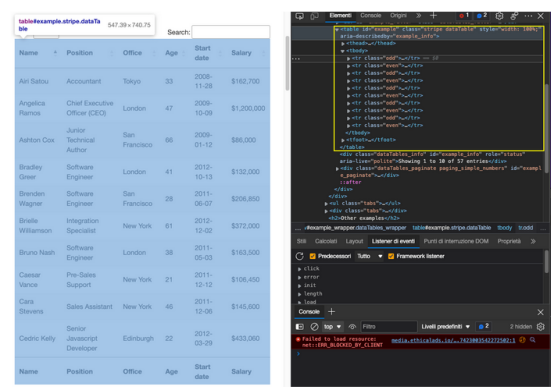Close the Console drawer
554x391 pixels.
(540, 312)
